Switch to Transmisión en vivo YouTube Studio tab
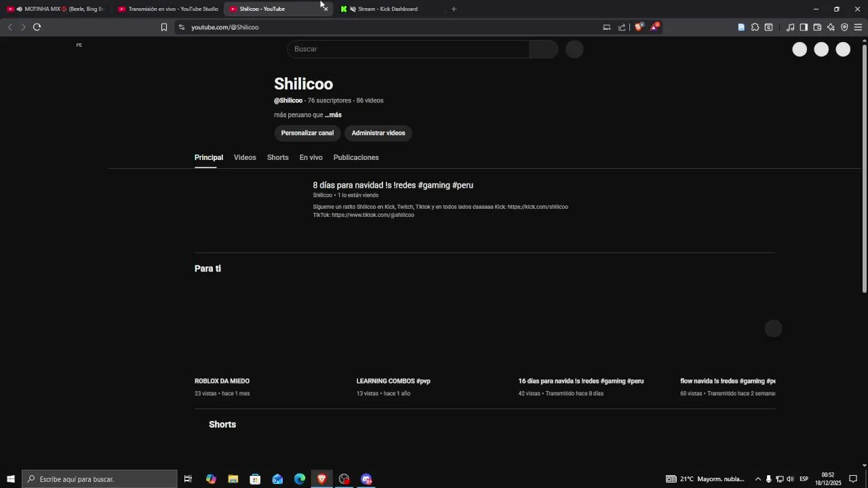Screen dimensions: 868x488 tap(167, 9)
